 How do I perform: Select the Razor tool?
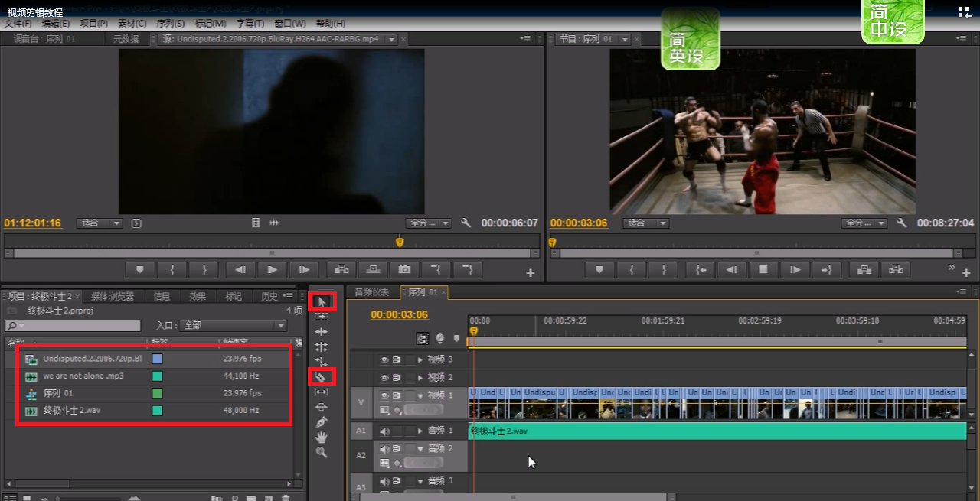(322, 376)
